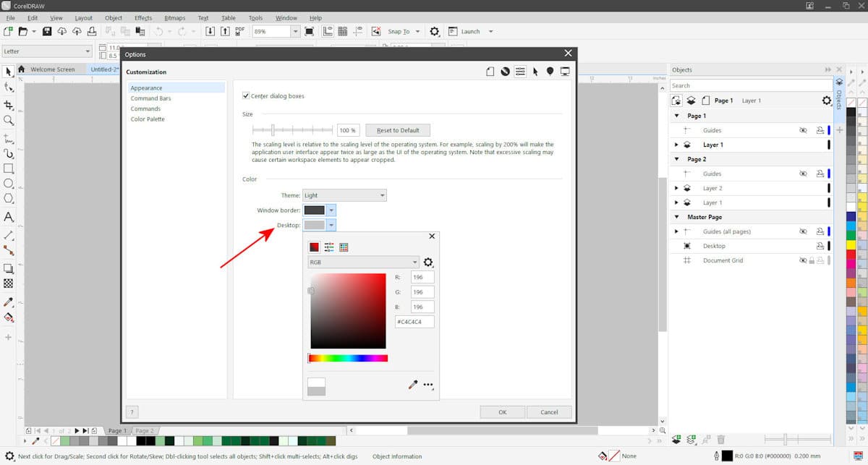The width and height of the screenshot is (868, 465).
Task: Click the Cancel button
Action: 548,412
